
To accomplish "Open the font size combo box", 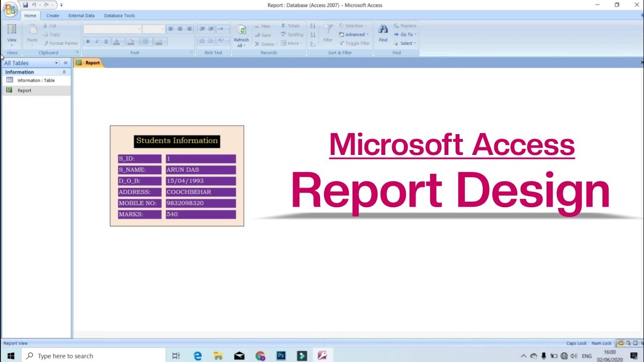I will (x=153, y=29).
